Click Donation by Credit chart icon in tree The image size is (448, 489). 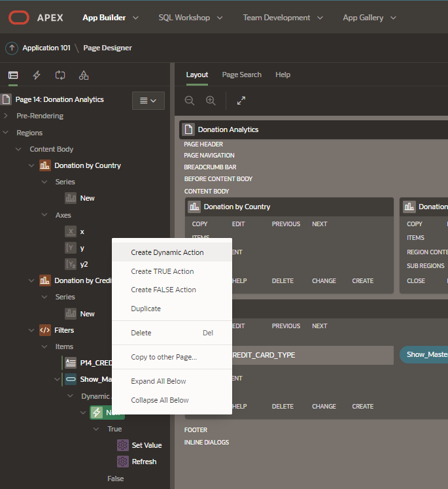(45, 280)
